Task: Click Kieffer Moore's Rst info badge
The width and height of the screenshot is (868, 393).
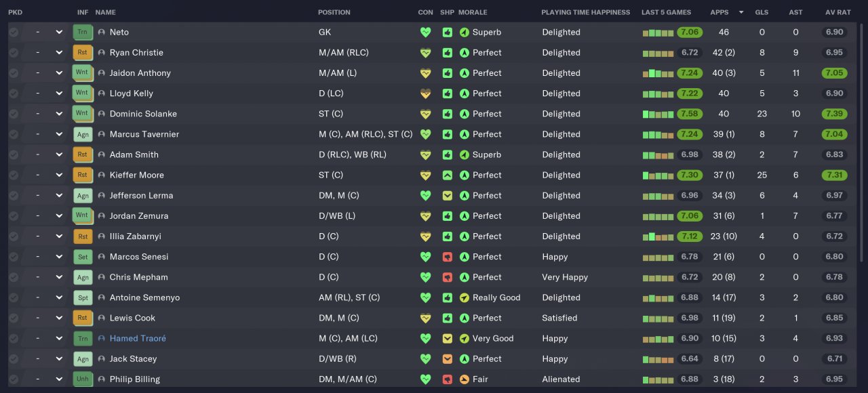Action: click(82, 175)
